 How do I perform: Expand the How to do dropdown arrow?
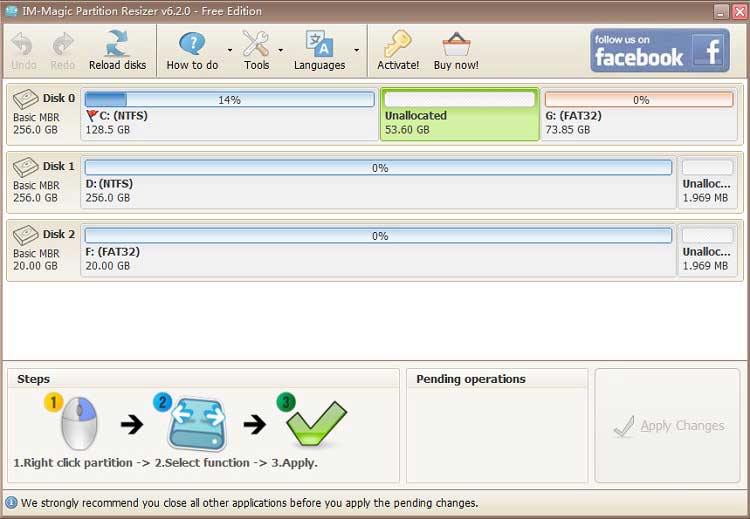230,50
